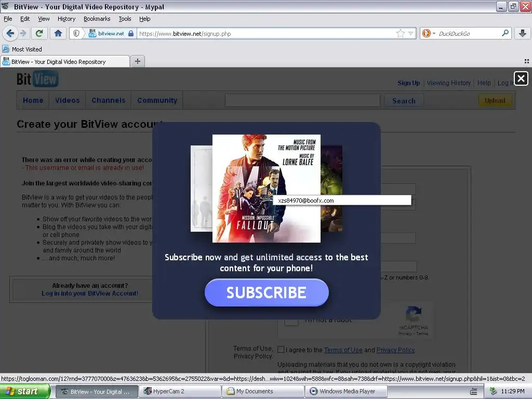Screen dimensions: 532x399
Task: Click the on-screen keyboard tray icon
Action: 474,392
